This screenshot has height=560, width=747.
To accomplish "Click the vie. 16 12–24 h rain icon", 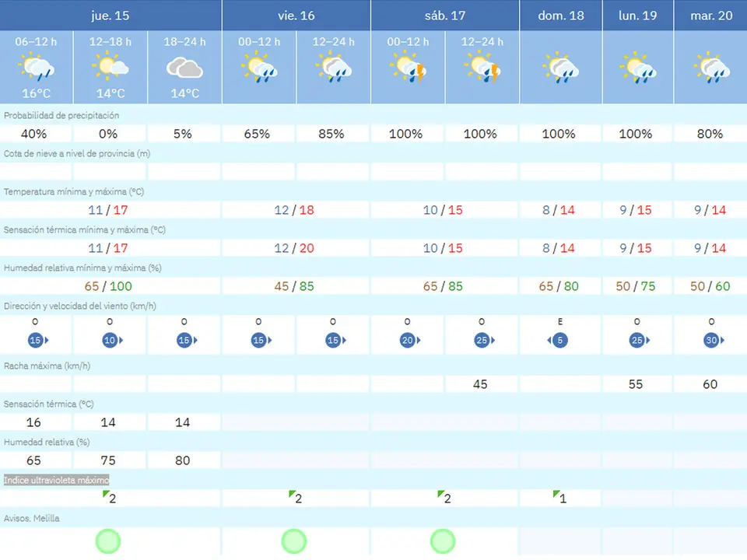I will (x=334, y=68).
